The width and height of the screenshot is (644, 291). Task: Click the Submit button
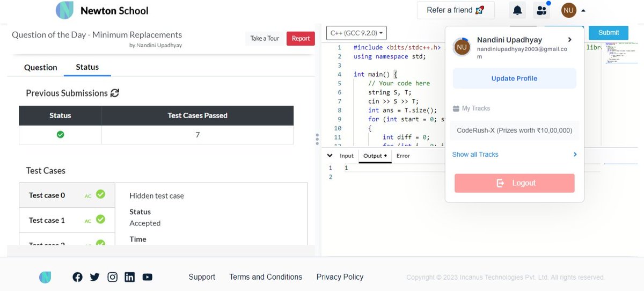(609, 33)
